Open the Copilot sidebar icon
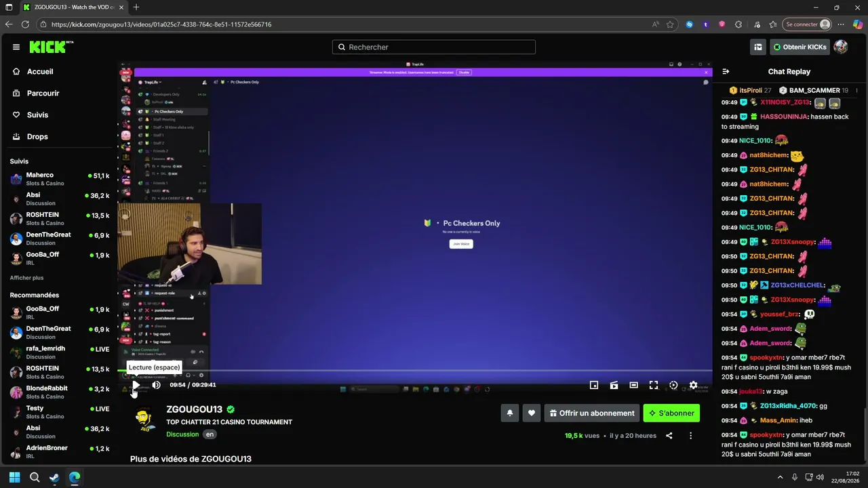The width and height of the screenshot is (868, 488). click(x=858, y=24)
